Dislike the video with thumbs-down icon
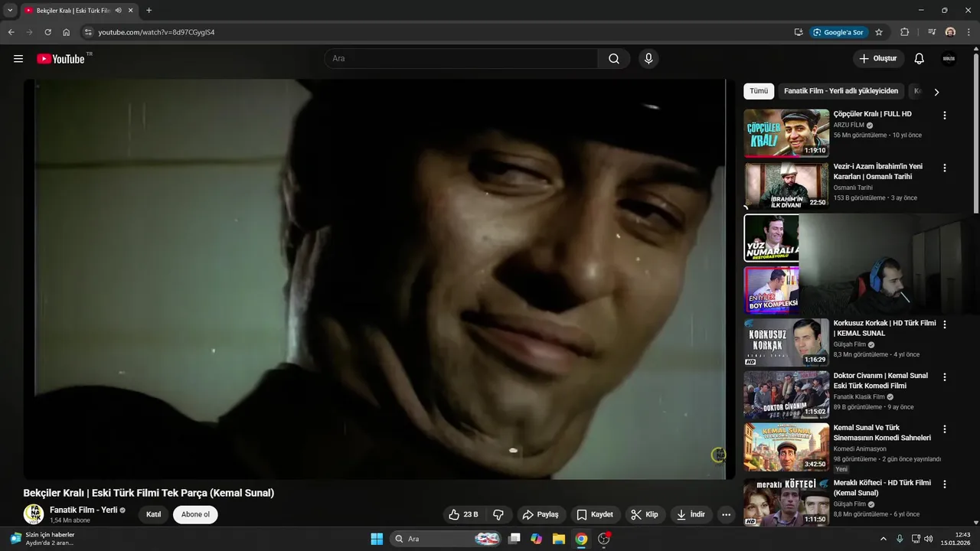Image resolution: width=980 pixels, height=551 pixels. click(x=498, y=514)
